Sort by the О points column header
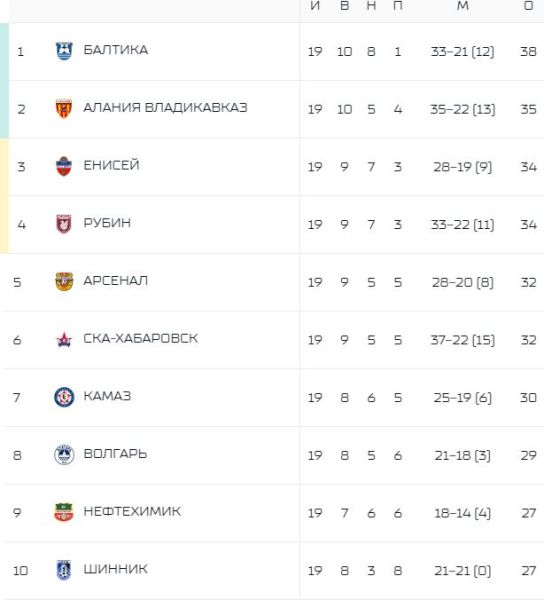 [529, 5]
